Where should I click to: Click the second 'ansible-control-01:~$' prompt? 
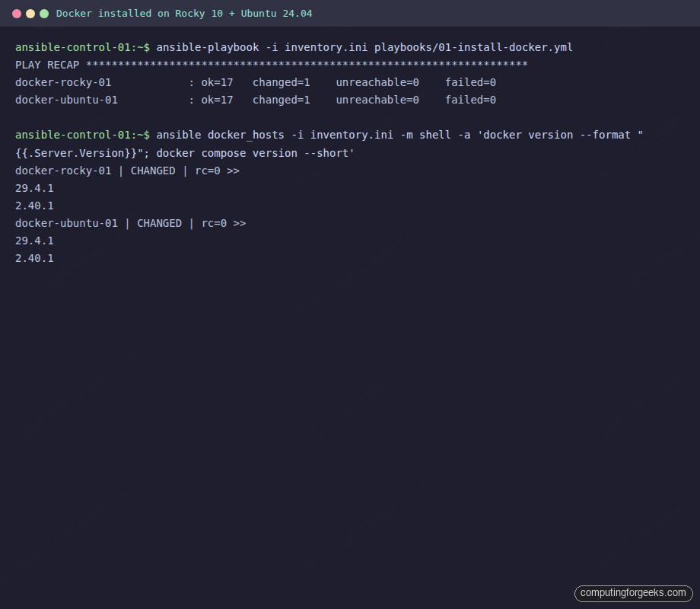83,135
